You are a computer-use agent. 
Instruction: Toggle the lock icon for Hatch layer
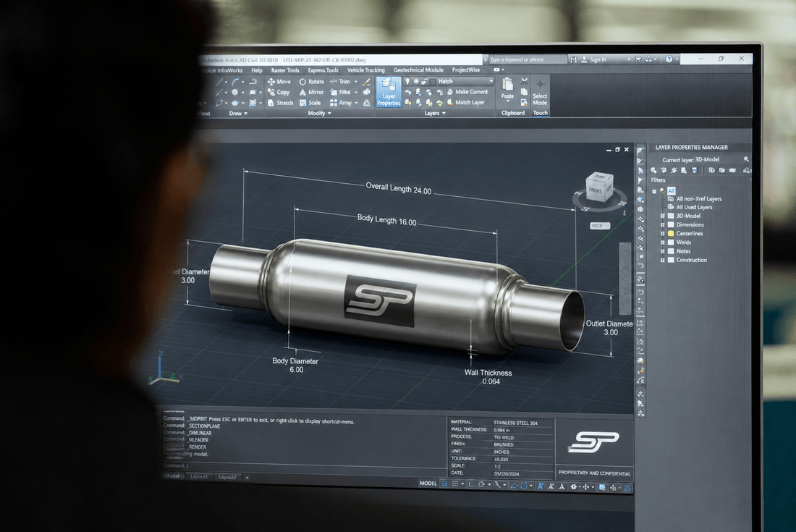click(x=424, y=81)
